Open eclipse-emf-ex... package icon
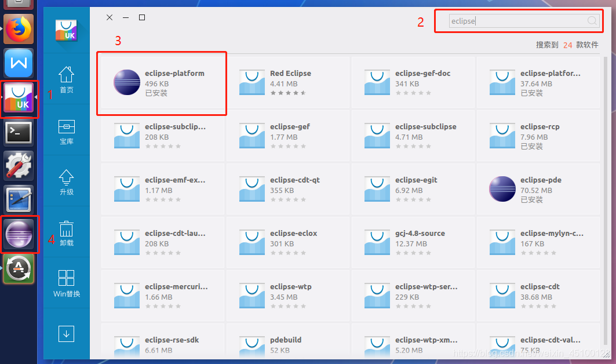The height and width of the screenshot is (364, 616). [127, 189]
